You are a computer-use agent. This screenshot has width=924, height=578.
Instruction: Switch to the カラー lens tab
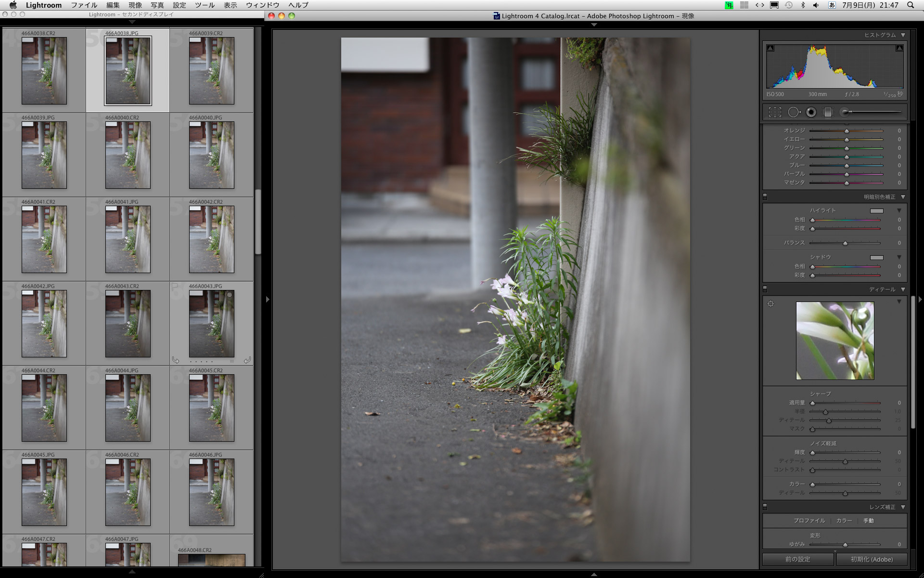pyautogui.click(x=844, y=521)
